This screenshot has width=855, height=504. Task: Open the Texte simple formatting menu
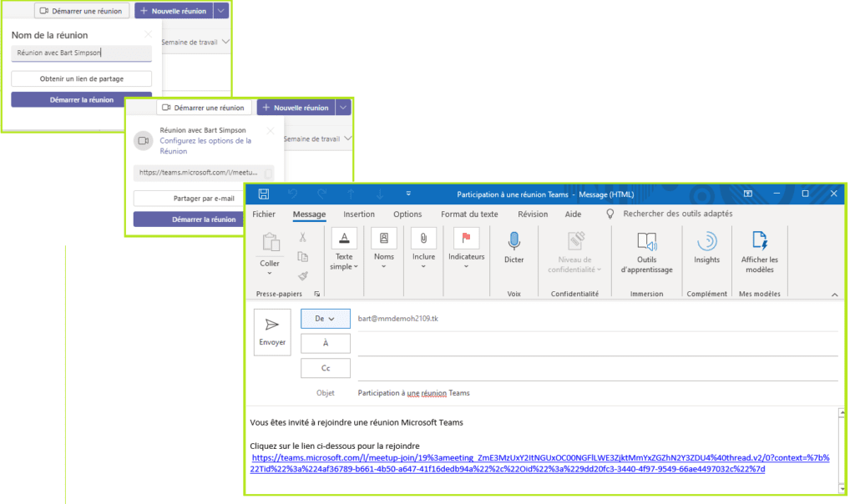(344, 249)
